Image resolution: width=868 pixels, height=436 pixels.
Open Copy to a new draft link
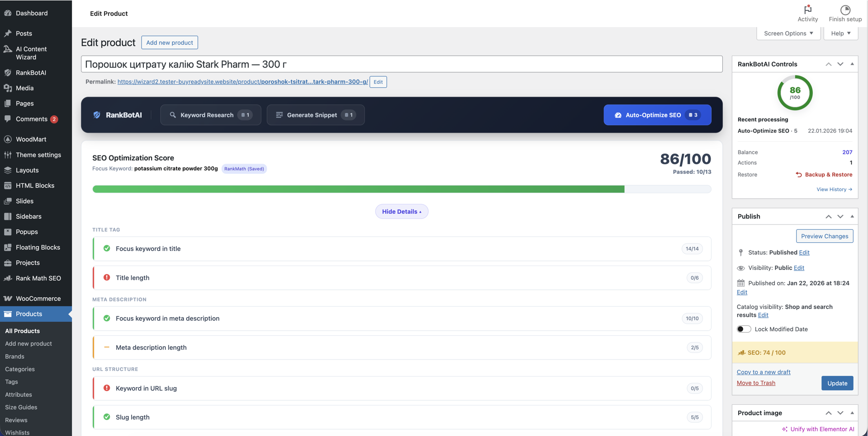[763, 372]
